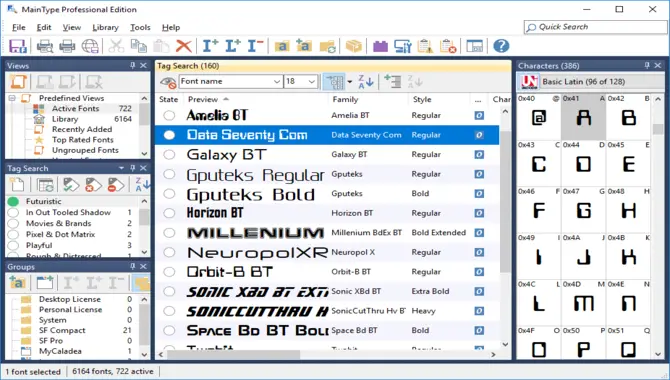Click into the Quick Search field
Viewport: 670px width, 380px height.
point(595,27)
